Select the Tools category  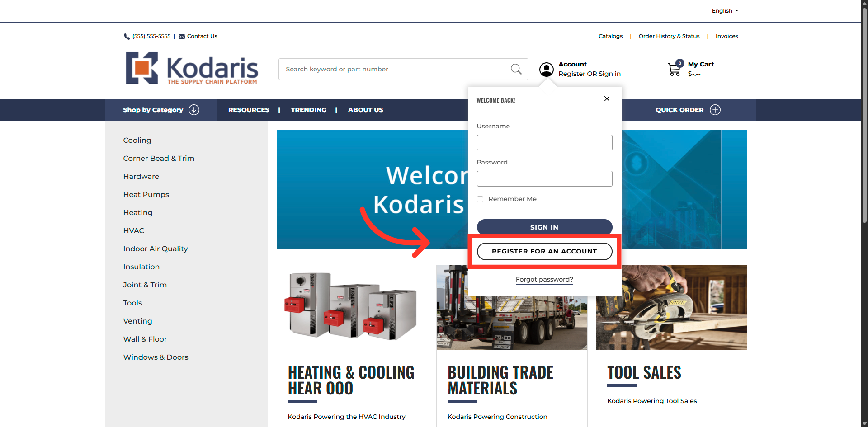tap(132, 303)
